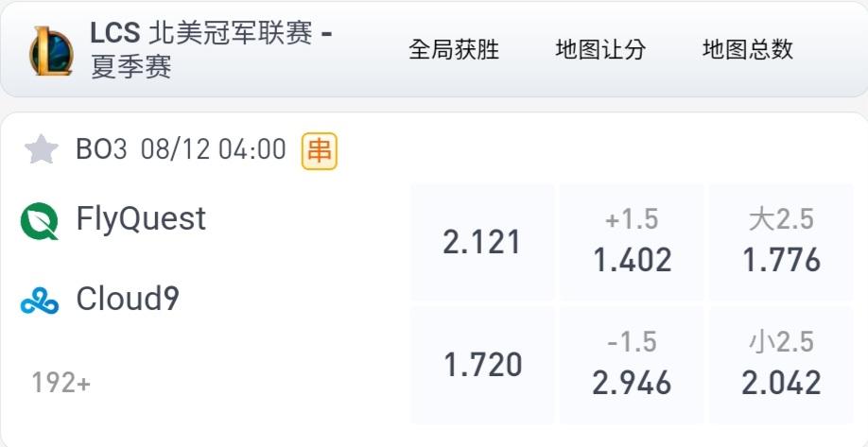Pick Cloud9 match winner odds 1.720
Viewport: 868px width, 447px height.
(482, 365)
